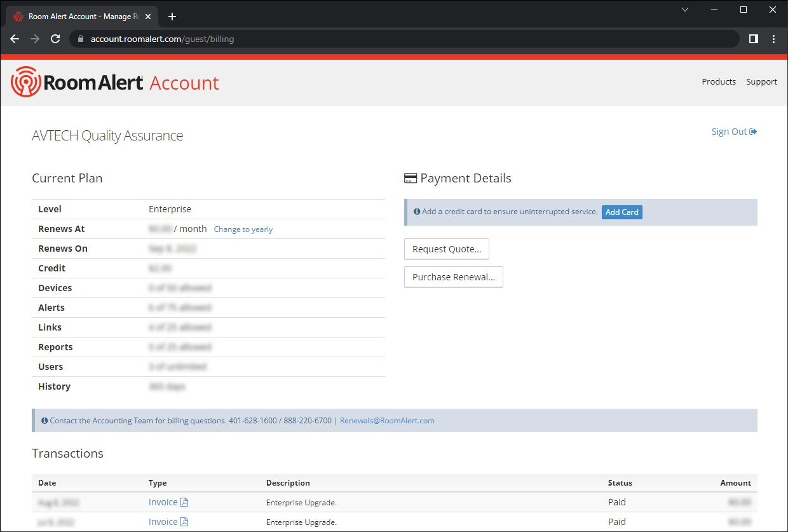
Task: Click the site padlock icon in address bar
Action: 80,39
